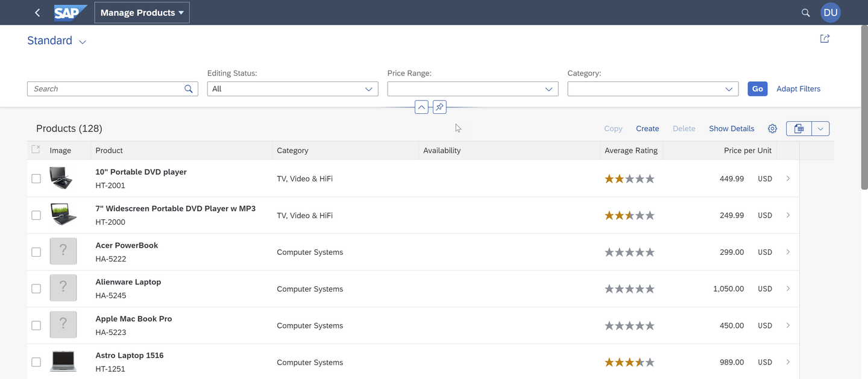Check the Apple Mac Book Pro row
The height and width of the screenshot is (379, 868).
36,325
